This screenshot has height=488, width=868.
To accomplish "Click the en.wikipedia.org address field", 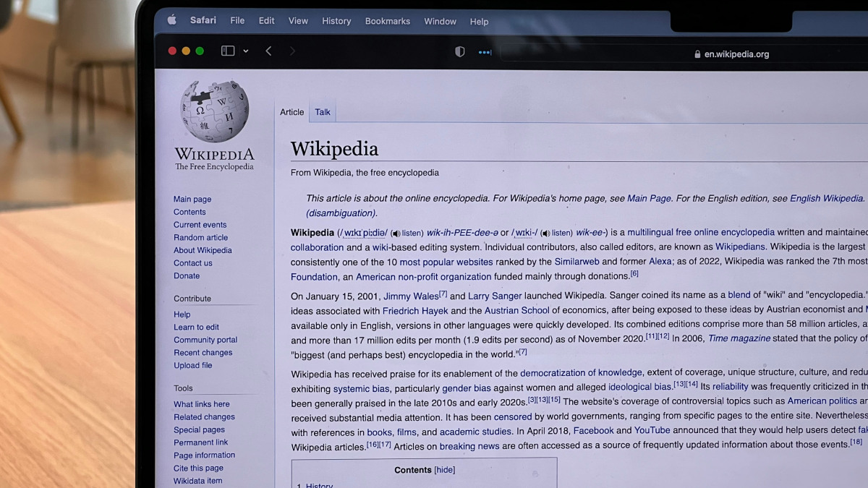I will click(736, 54).
